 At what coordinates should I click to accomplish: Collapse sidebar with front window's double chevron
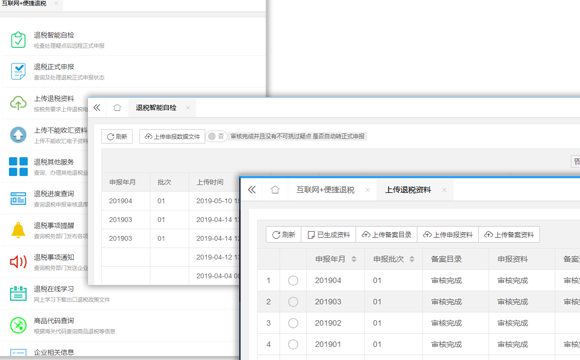tap(252, 190)
